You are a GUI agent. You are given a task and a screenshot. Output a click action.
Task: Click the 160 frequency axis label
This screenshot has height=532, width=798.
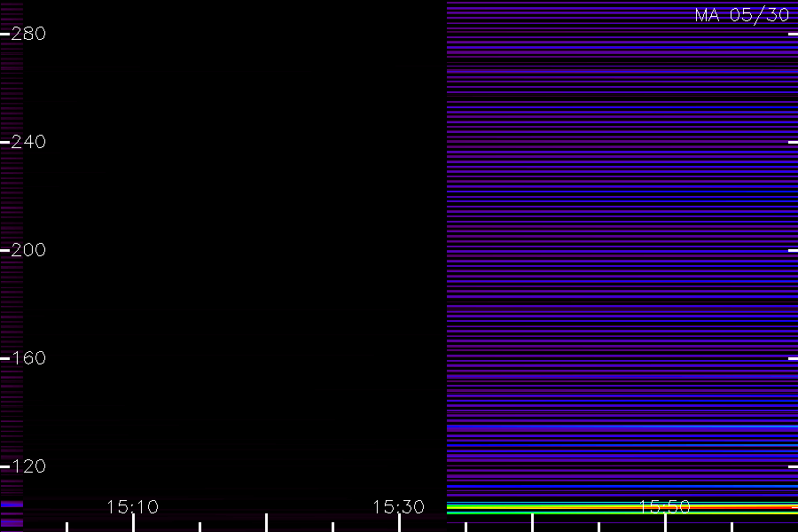point(28,358)
